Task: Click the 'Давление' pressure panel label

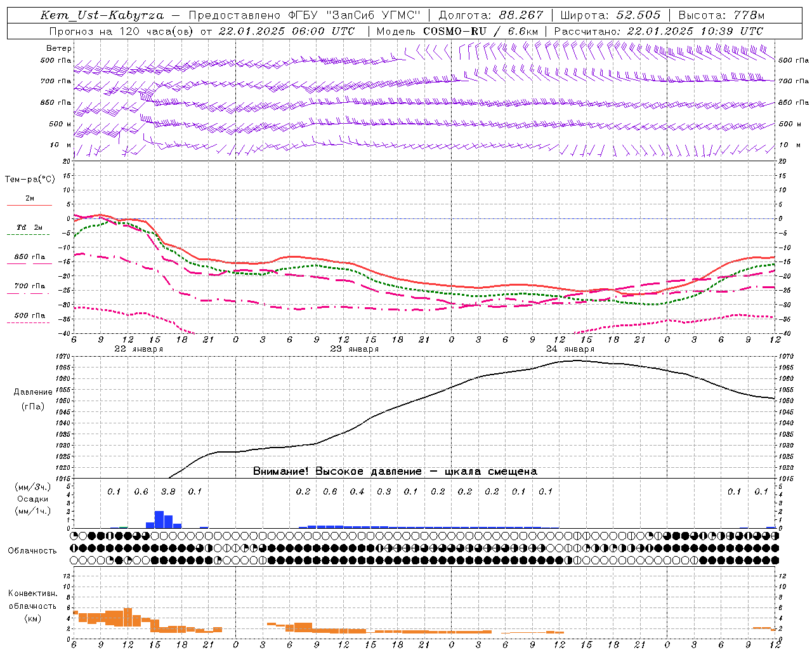Action: (33, 392)
